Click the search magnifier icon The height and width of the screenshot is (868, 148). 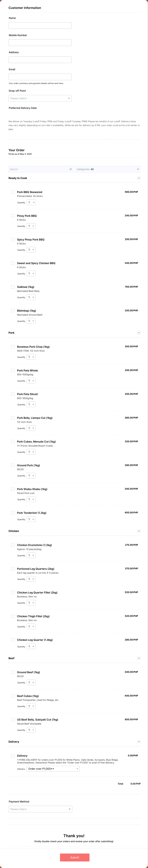coord(71,169)
